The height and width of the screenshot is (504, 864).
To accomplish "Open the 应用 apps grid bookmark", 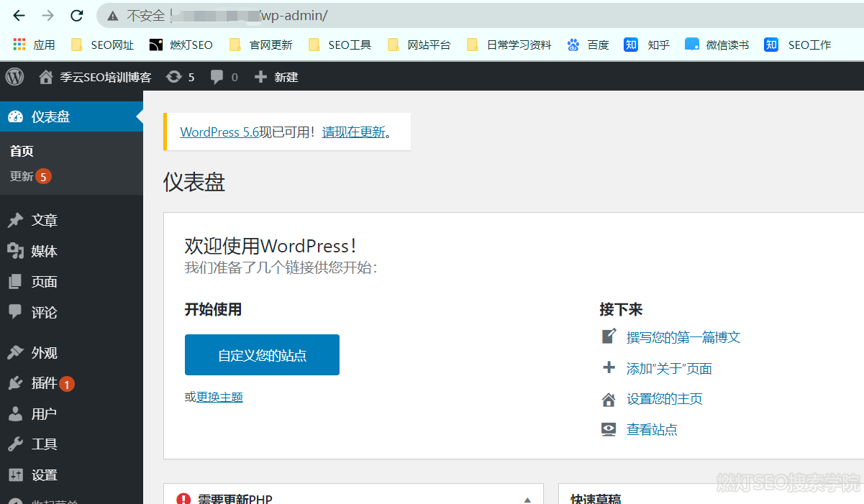I will [x=34, y=45].
